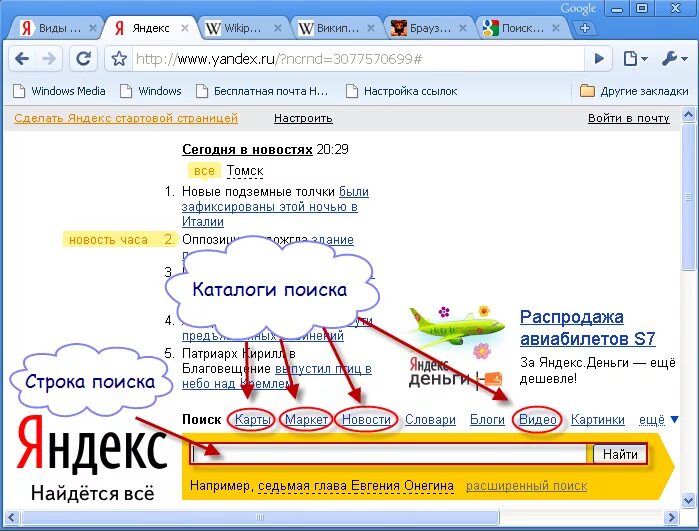This screenshot has width=699, height=531.
Task: Click the example query седьмая глава Евгения Онегина
Action: pyautogui.click(x=356, y=486)
